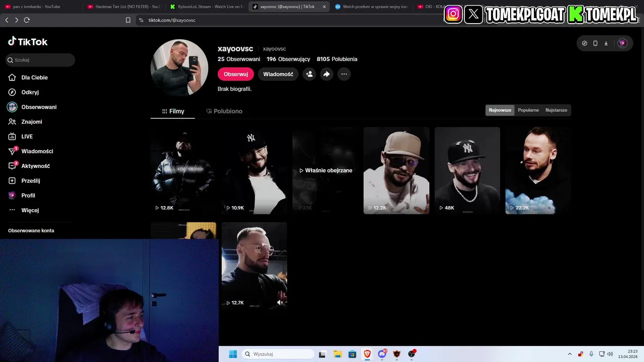This screenshot has height=362, width=644.
Task: Open the video with 12.7K views
Action: (255, 265)
